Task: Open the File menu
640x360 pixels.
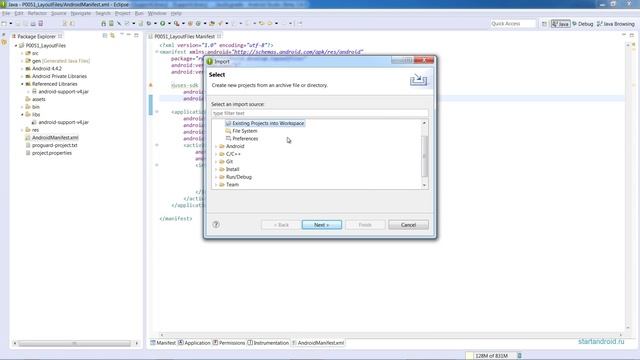Action: tap(6, 13)
